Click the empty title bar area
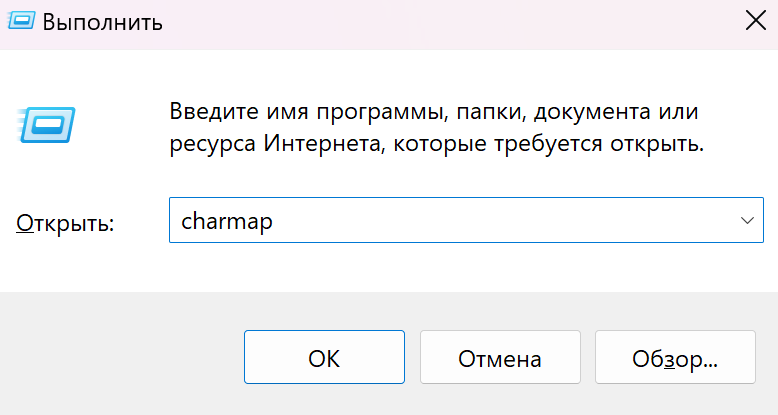Screen dimensions: 778x415 (450, 22)
